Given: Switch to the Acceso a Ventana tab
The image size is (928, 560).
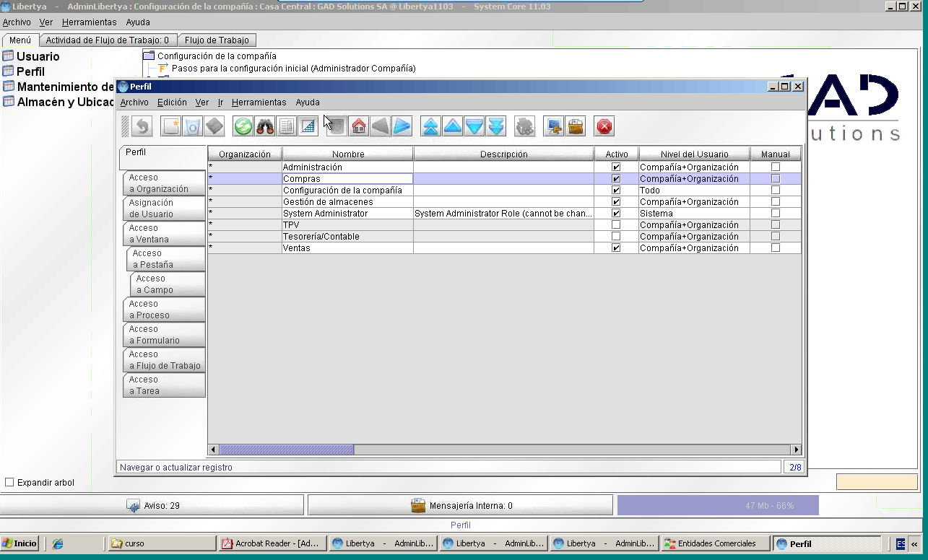Looking at the screenshot, I should point(164,233).
